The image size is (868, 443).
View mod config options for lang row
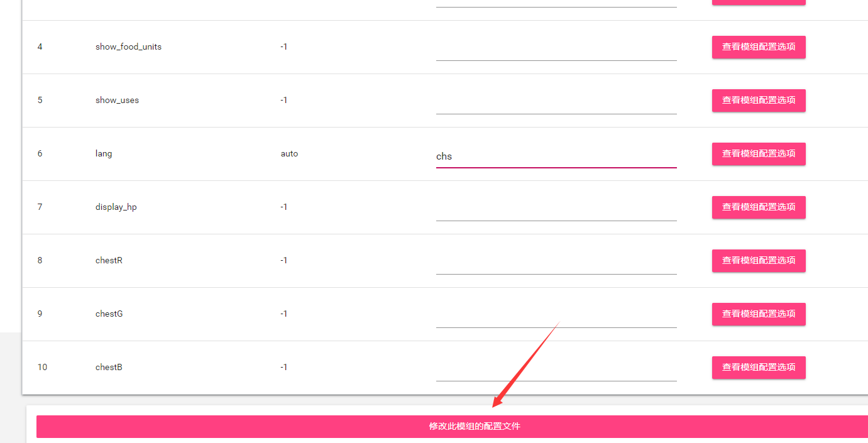click(x=759, y=153)
